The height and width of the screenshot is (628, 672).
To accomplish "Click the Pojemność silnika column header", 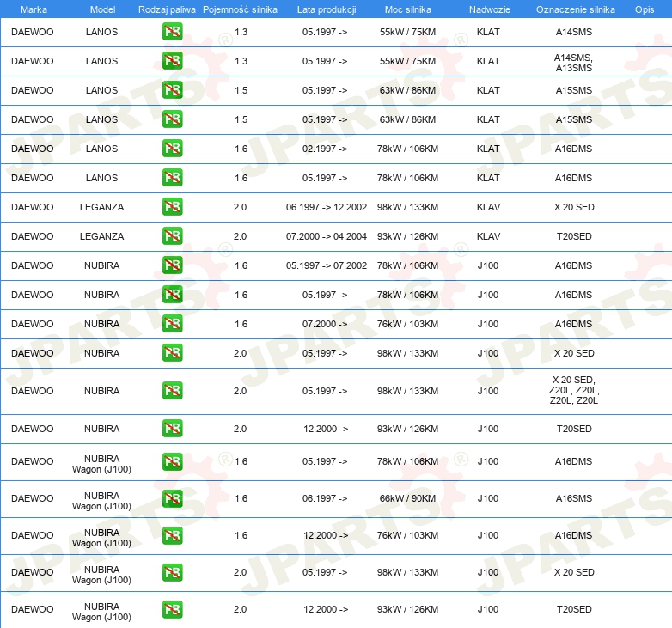I will pyautogui.click(x=240, y=9).
